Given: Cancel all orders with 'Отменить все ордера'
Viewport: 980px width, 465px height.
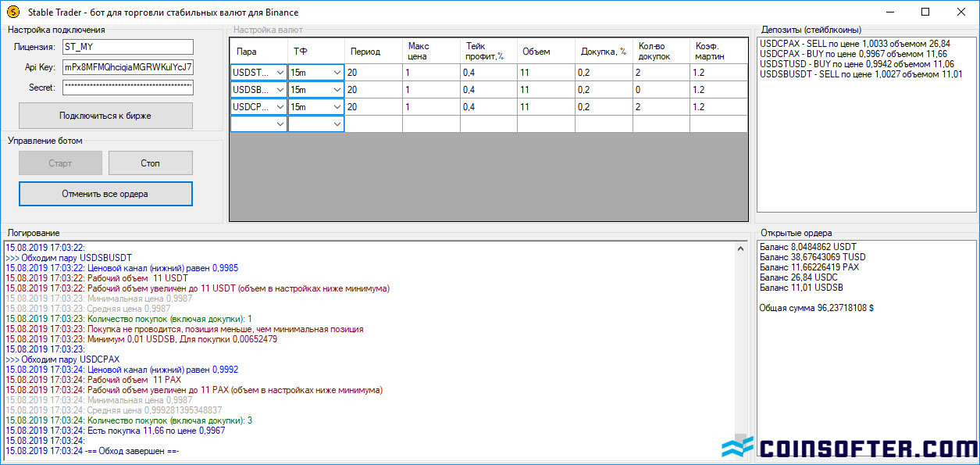Looking at the screenshot, I should (x=105, y=194).
